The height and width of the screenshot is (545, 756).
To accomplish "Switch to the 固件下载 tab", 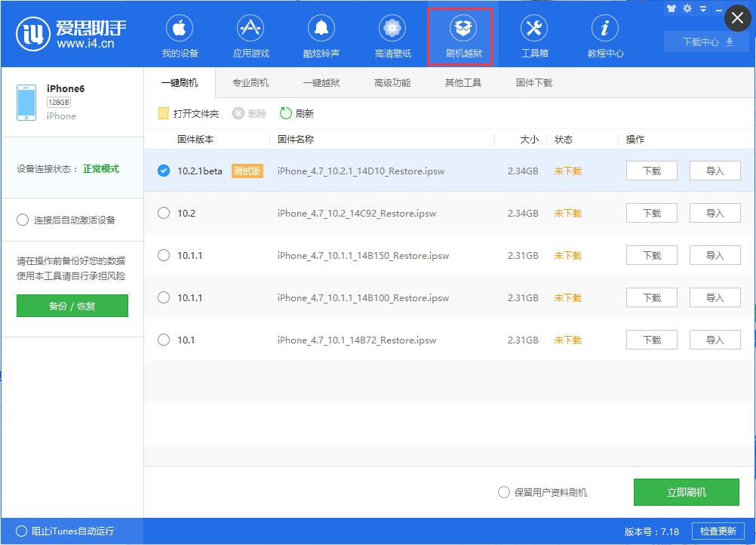I will click(533, 82).
